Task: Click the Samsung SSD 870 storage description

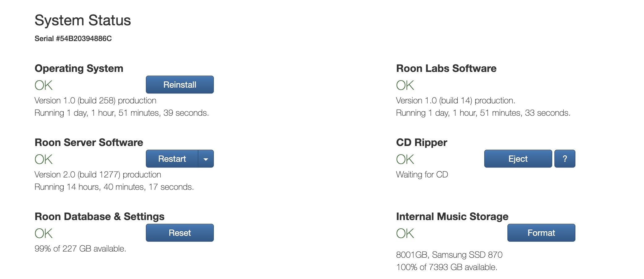Action: coord(449,255)
